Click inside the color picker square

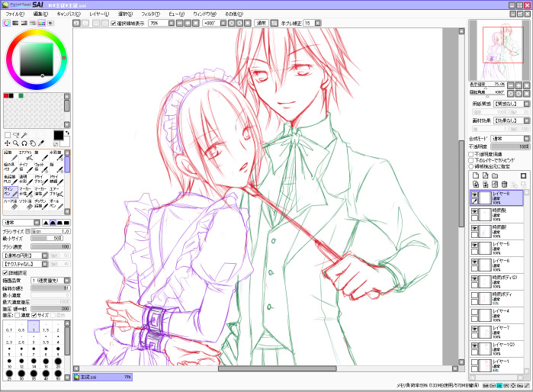point(37,59)
